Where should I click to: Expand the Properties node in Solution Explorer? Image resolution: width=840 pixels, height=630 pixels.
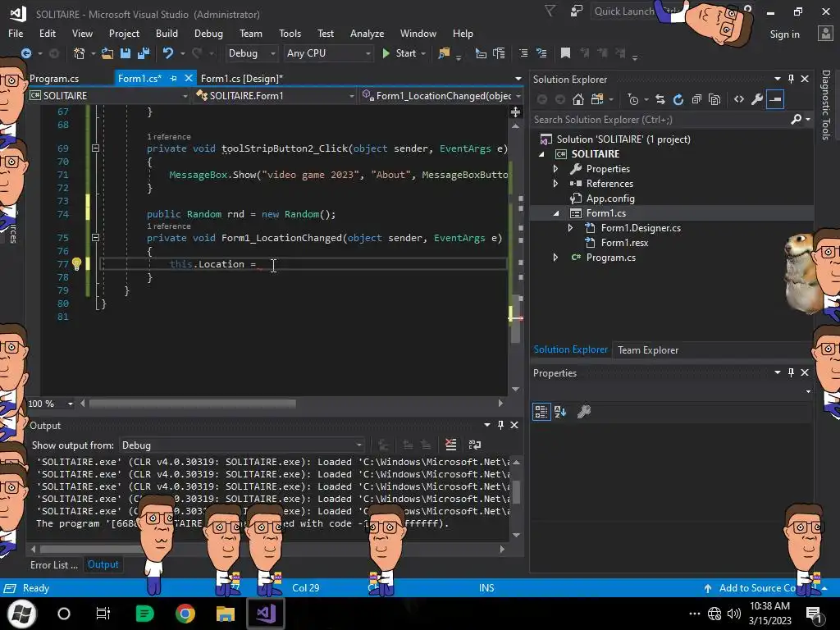(555, 169)
